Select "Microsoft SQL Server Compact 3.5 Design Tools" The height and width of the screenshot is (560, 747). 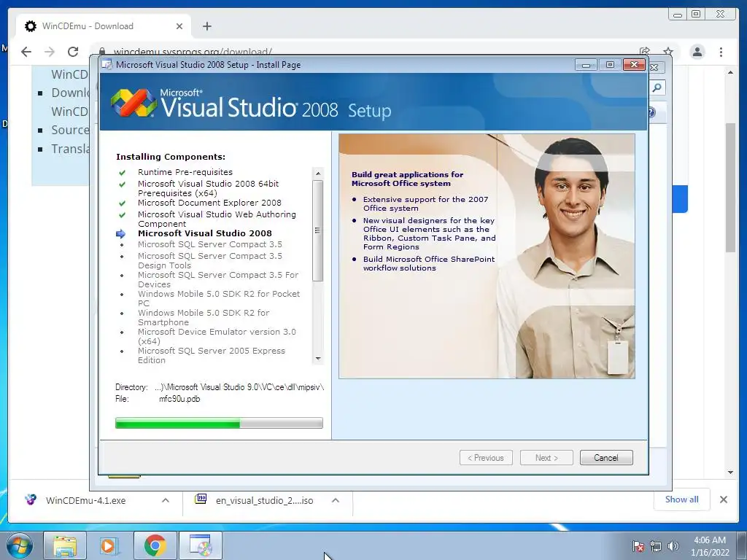coord(209,260)
